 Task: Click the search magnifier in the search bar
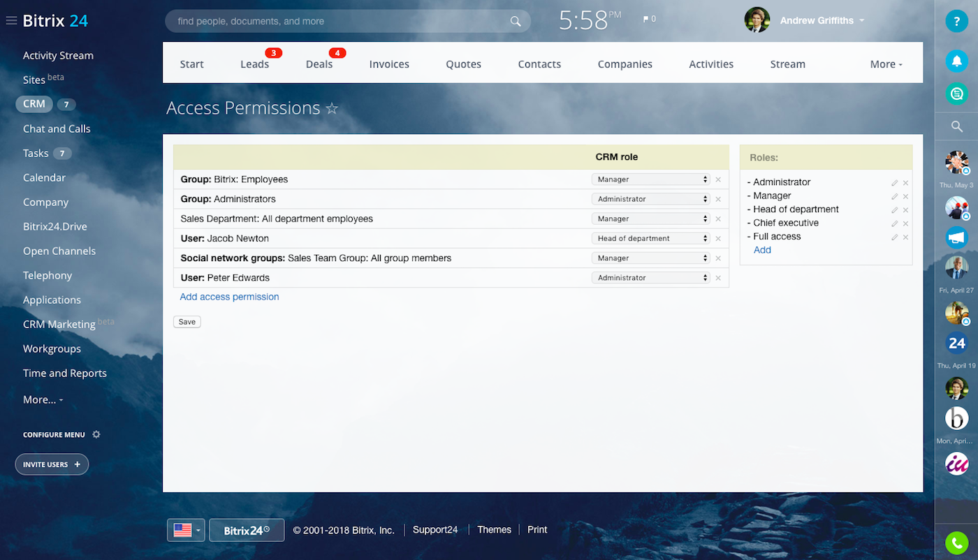click(x=516, y=22)
